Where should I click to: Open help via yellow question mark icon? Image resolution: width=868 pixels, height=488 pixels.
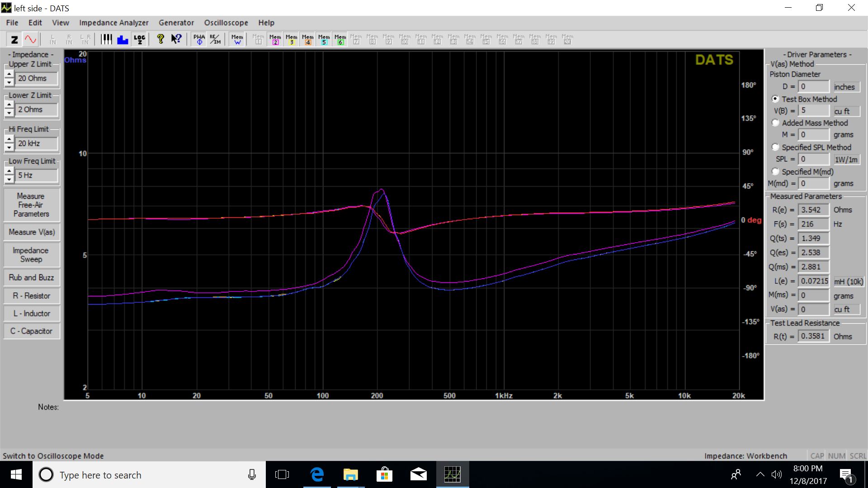pos(160,39)
